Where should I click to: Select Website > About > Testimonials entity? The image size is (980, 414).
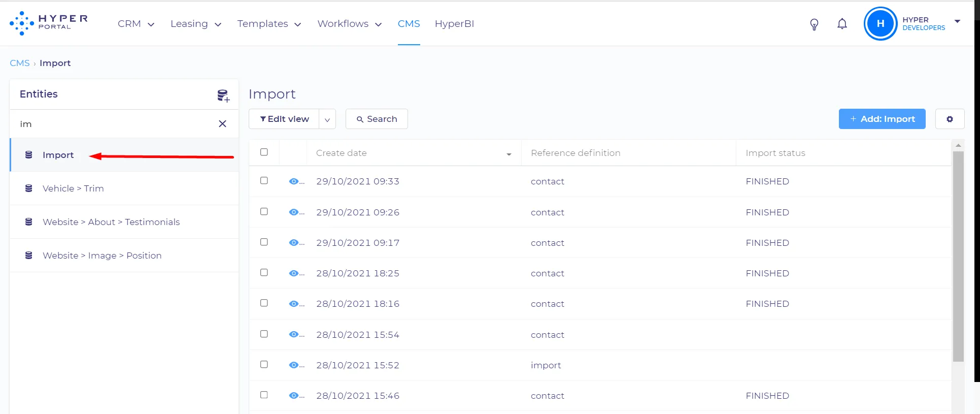124,222
